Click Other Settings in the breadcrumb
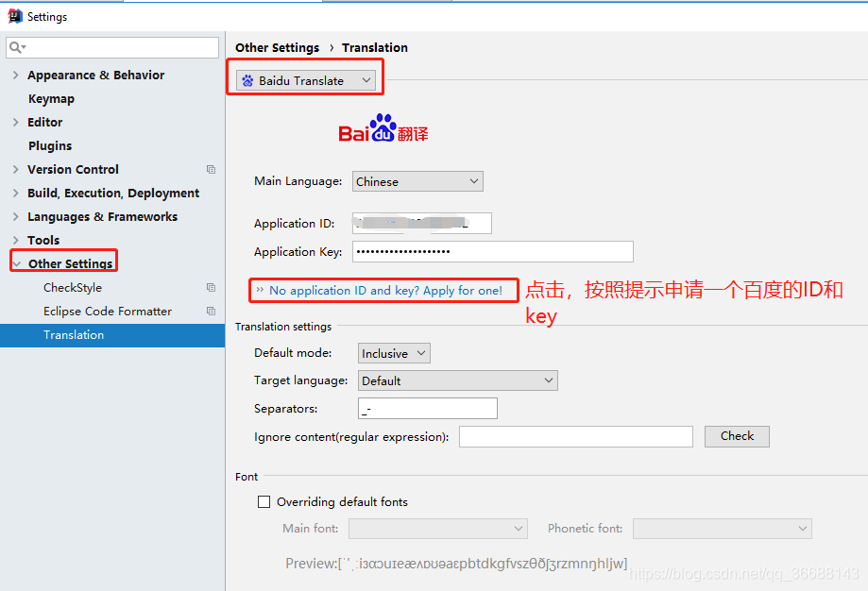 tap(278, 47)
